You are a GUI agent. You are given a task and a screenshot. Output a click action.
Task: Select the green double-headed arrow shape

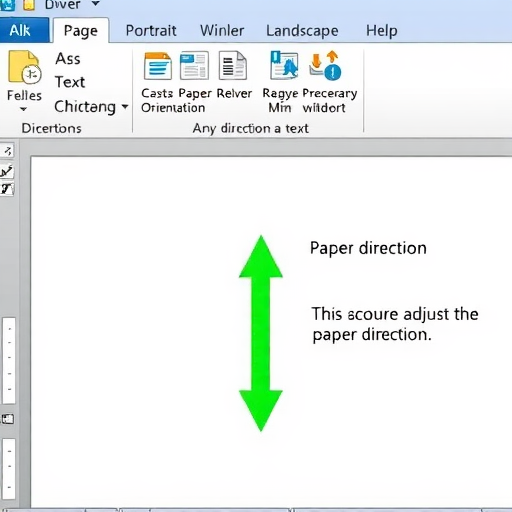coord(261,333)
